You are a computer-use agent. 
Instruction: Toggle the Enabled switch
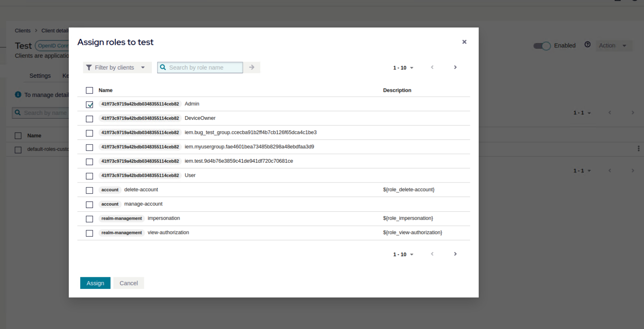point(542,46)
